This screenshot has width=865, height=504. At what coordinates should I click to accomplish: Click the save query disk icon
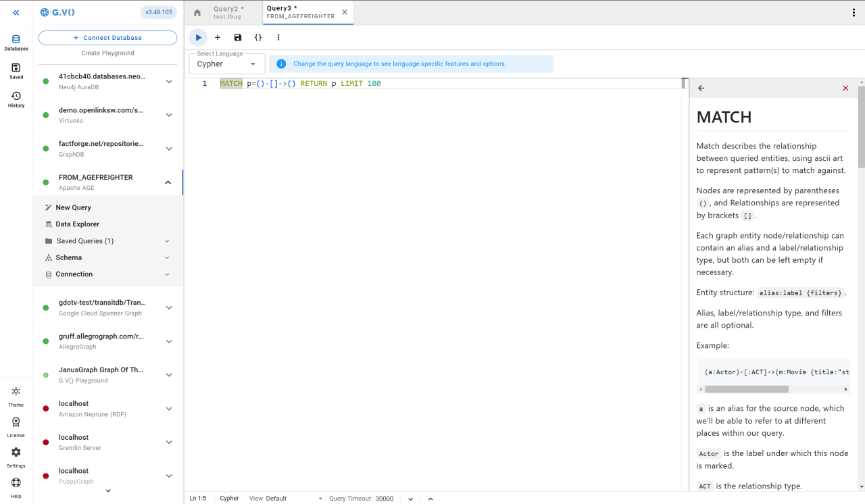[238, 38]
